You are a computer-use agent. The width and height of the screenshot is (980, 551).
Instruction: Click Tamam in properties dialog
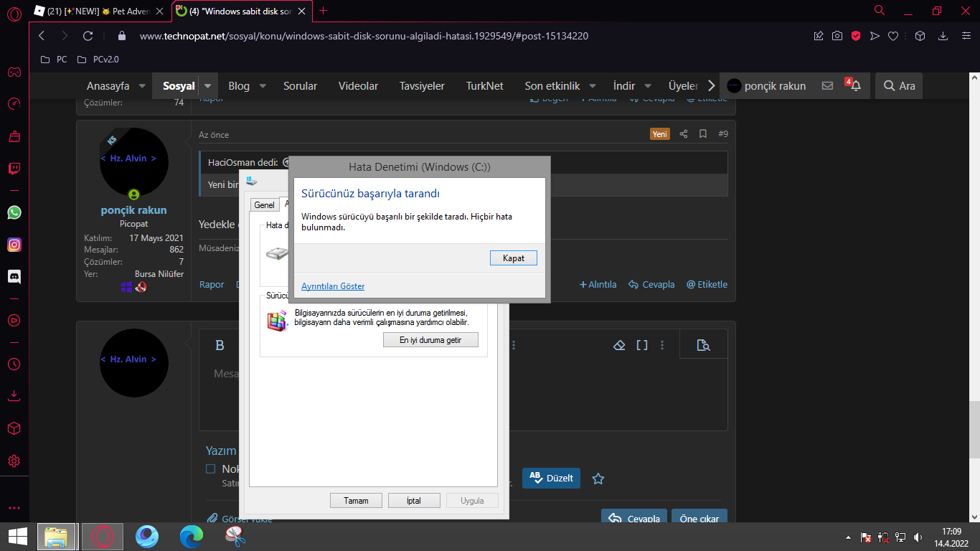pos(356,501)
